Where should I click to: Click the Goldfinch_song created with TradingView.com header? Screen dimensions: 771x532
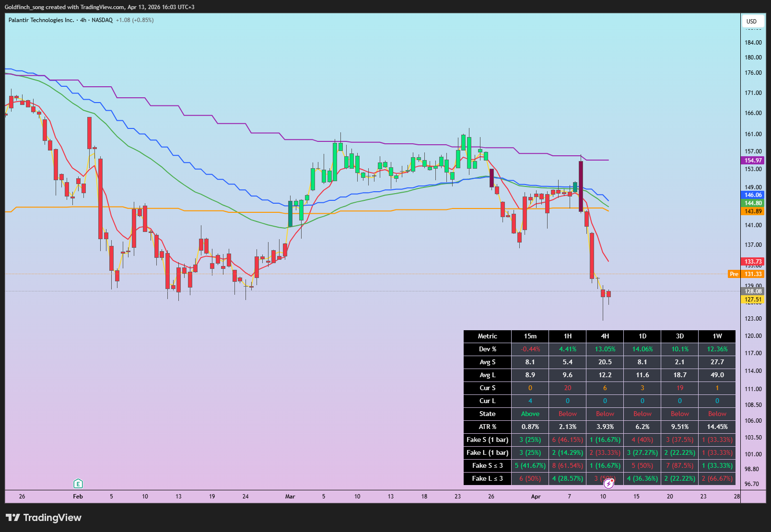100,7
